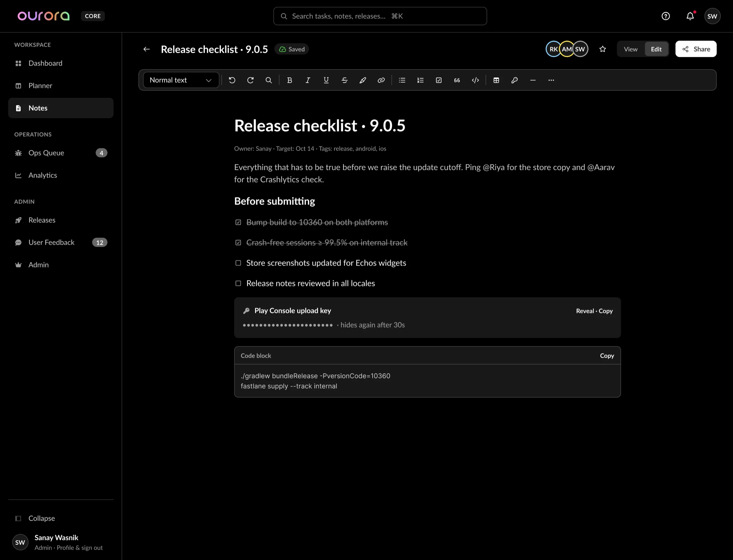Uncheck Bump build to 10360 checkbox
The width and height of the screenshot is (733, 560).
[238, 222]
